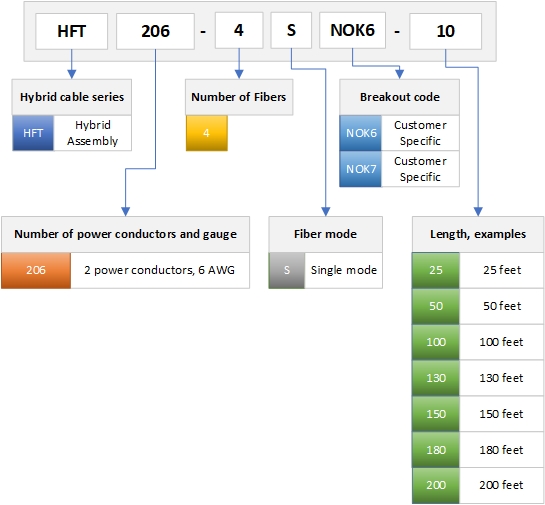Select the orange 206 code cell
Screen dimensions: 545x505
tap(36, 270)
